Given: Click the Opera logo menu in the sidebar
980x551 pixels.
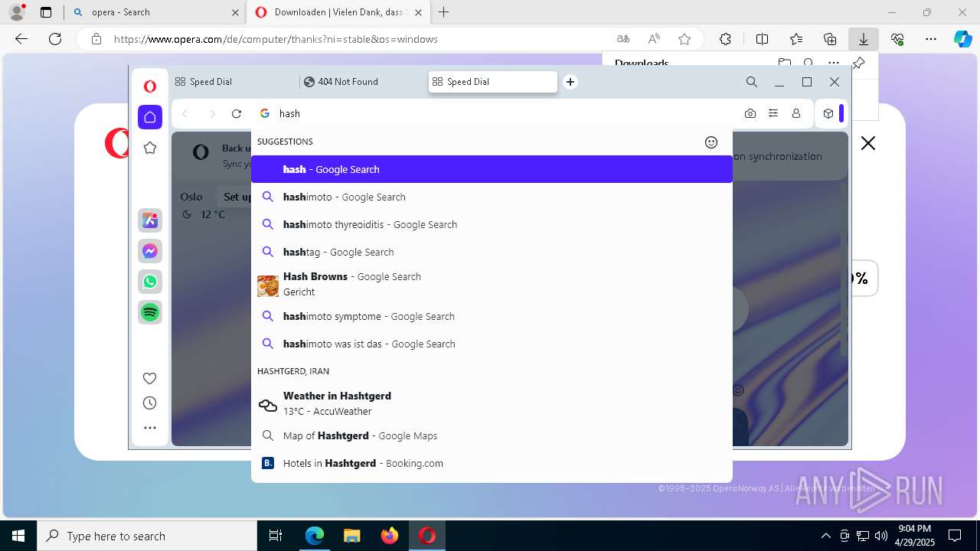Looking at the screenshot, I should [150, 86].
